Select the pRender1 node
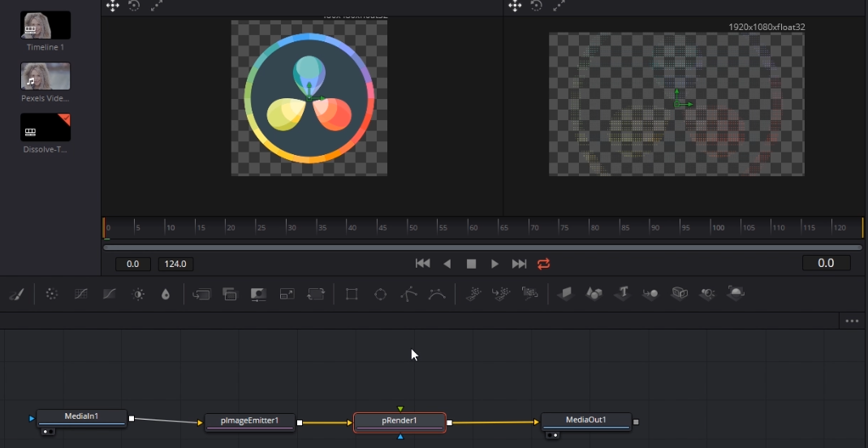868x448 pixels. point(399,422)
